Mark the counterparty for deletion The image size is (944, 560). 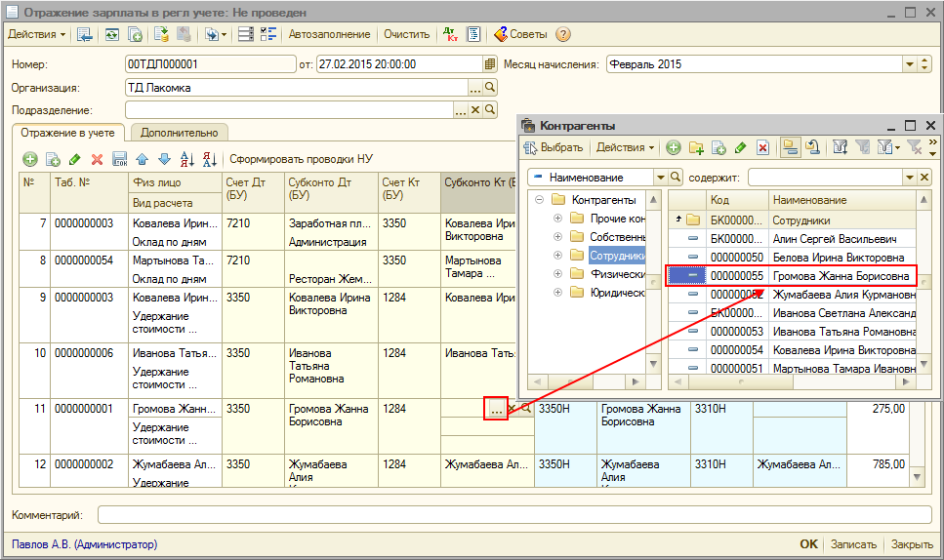762,148
